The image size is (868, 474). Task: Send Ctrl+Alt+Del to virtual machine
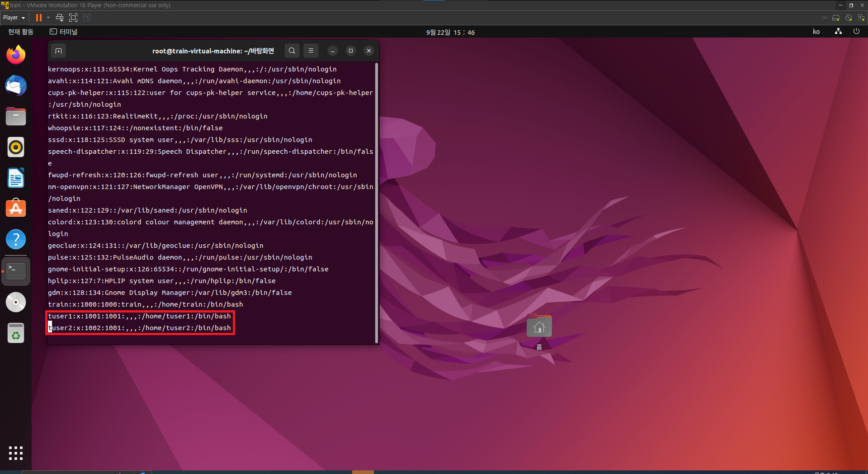tap(60, 18)
